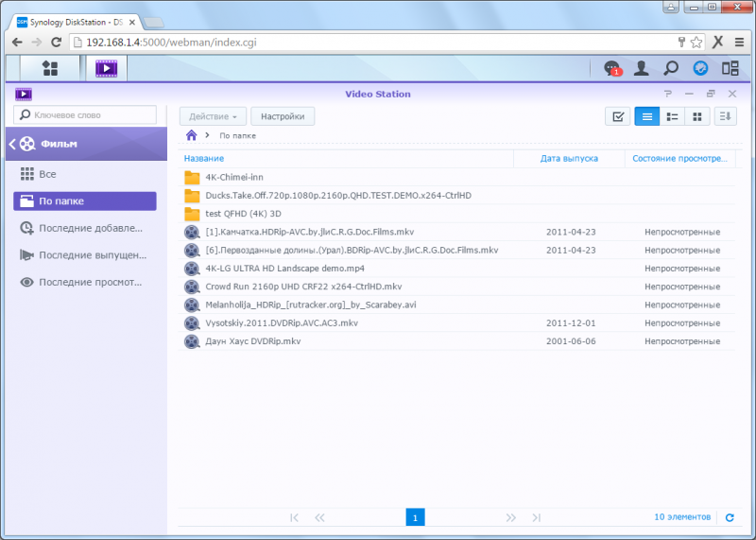Click film reel icon for Crowd Run file
The image size is (756, 540).
coord(192,287)
